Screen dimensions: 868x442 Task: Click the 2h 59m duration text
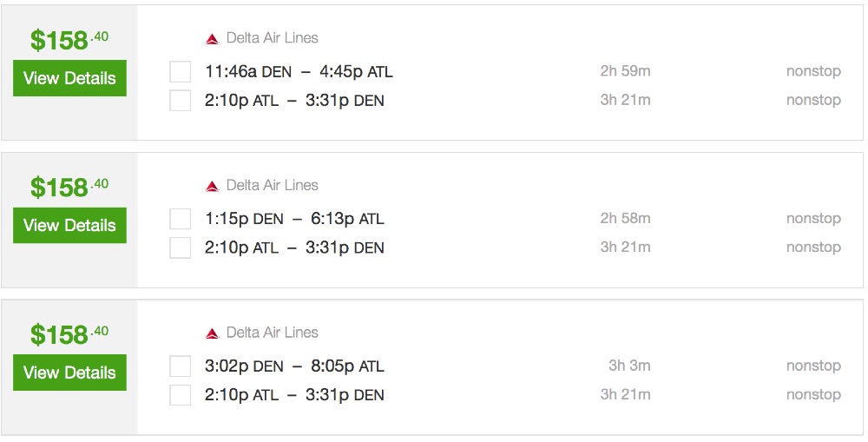(x=625, y=71)
